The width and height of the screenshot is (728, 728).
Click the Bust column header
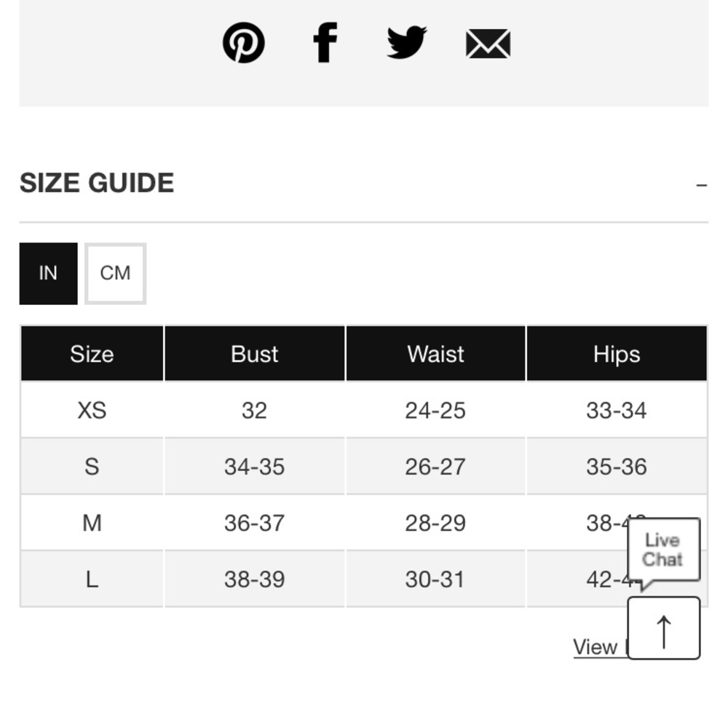tap(254, 353)
